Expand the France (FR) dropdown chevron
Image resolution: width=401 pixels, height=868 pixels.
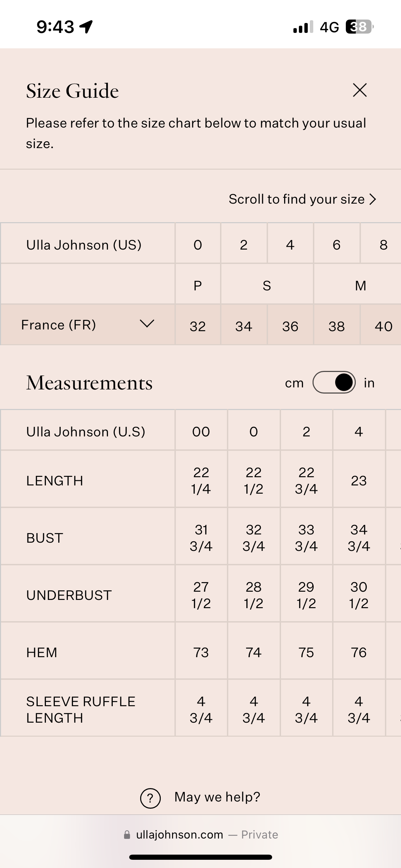[x=147, y=324]
